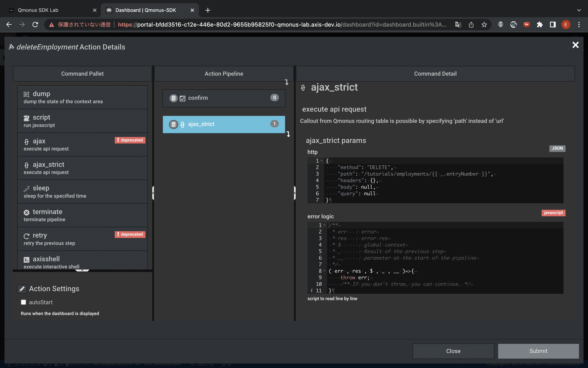Collapse the error logic function fold at line 8

[x=324, y=271]
